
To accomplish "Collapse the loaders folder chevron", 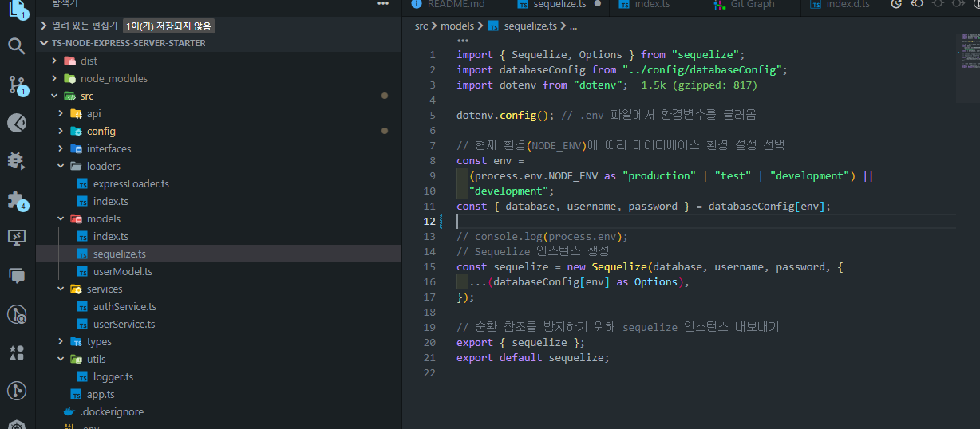I will (x=61, y=166).
